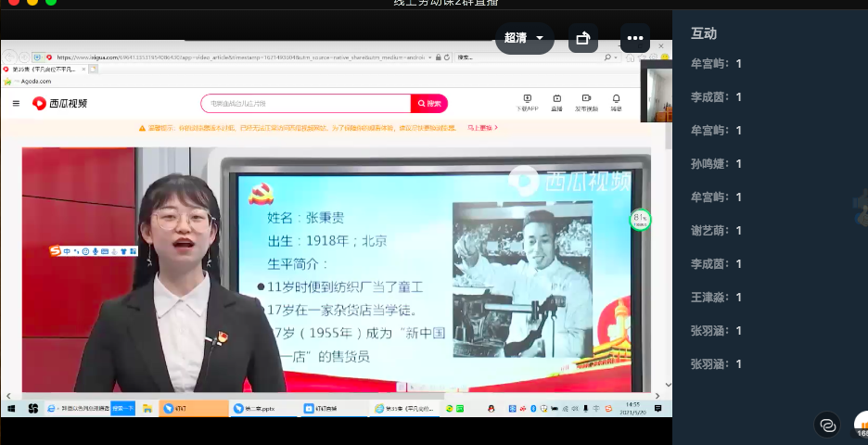Click the padlock security icon in address bar
The image size is (868, 445).
(439, 57)
